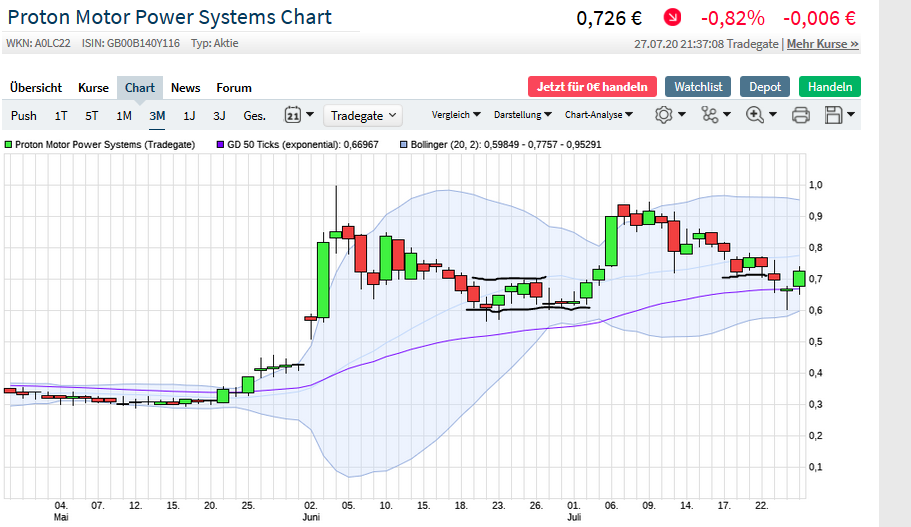
Task: Click the 'Jetzt für 0€ handeln' button
Action: pyautogui.click(x=592, y=87)
